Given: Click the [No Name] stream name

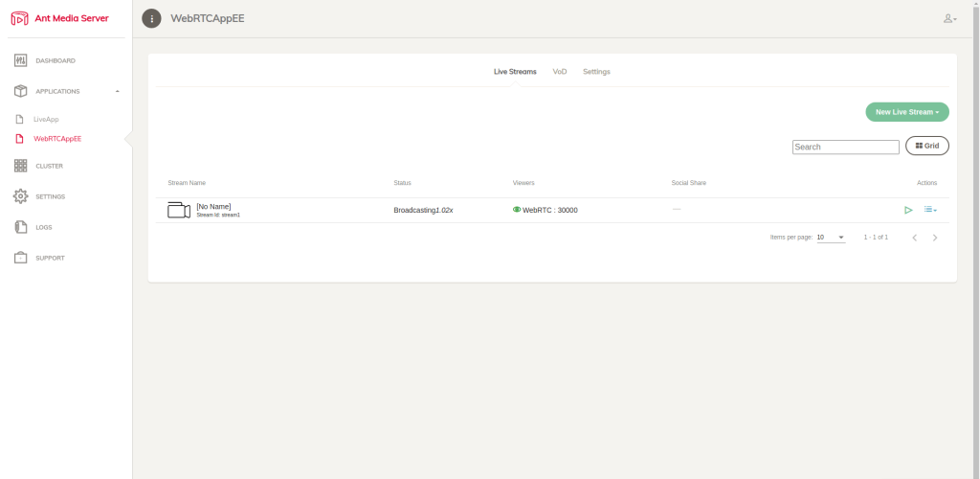Looking at the screenshot, I should pyautogui.click(x=213, y=206).
